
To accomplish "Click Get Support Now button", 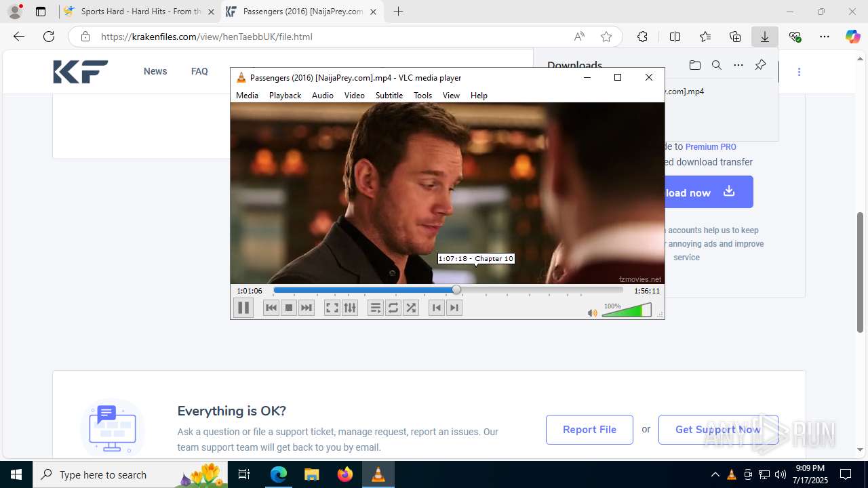I will 718,430.
